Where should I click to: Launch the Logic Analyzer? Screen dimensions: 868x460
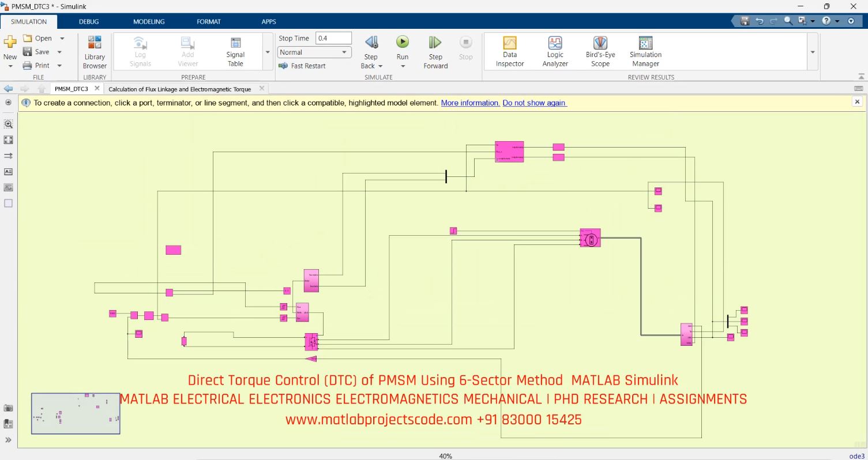pos(555,52)
